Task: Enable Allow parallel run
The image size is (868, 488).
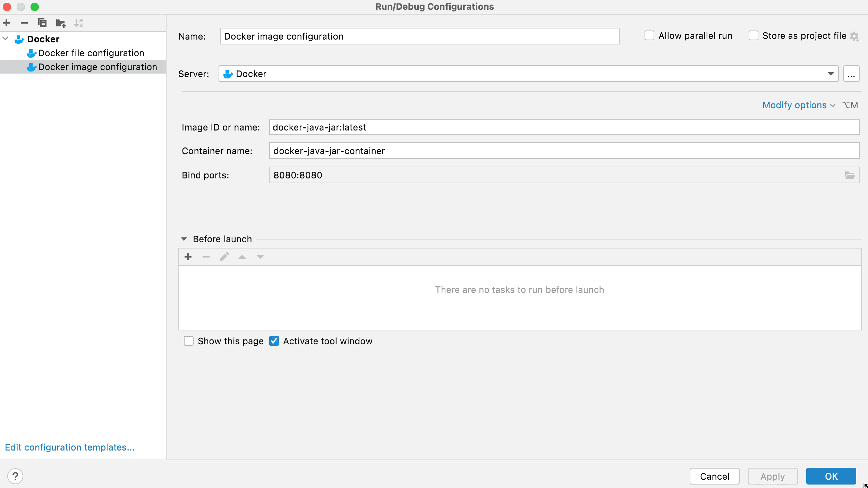Action: tap(649, 35)
